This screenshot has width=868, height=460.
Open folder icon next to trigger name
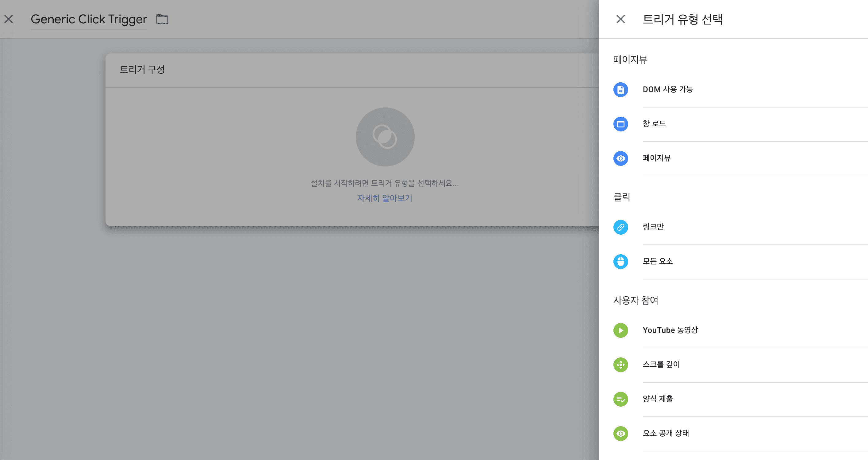click(162, 19)
